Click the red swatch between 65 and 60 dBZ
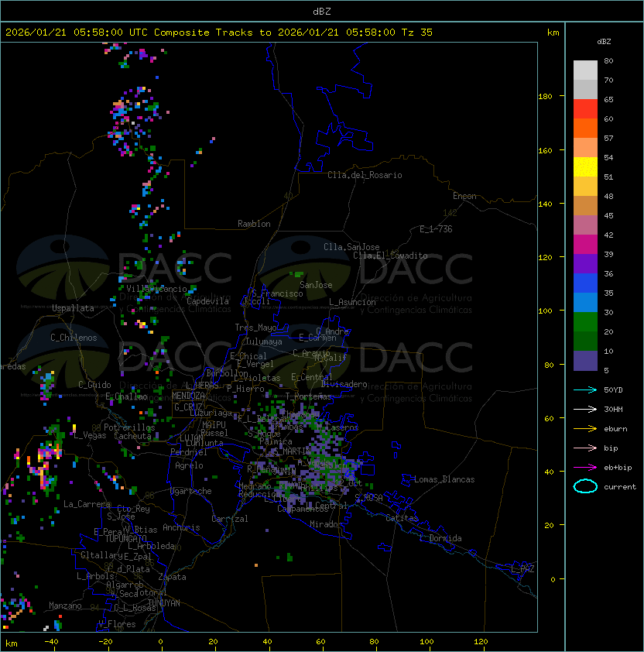Viewport: 644px width, 652px height. point(585,109)
